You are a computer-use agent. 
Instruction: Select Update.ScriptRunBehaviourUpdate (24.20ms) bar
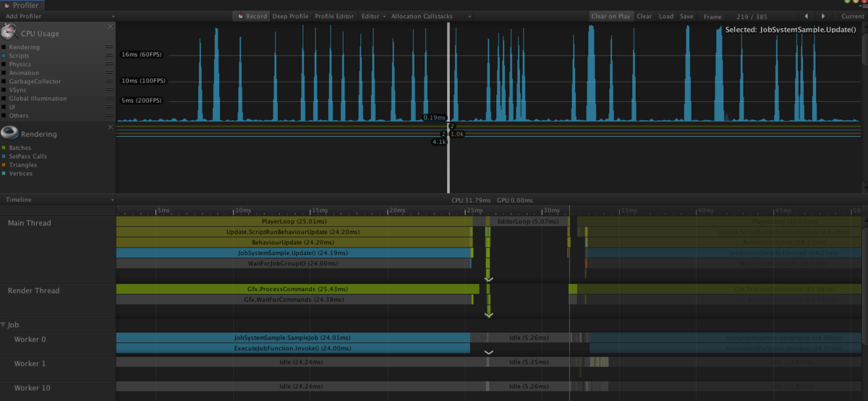pyautogui.click(x=293, y=232)
